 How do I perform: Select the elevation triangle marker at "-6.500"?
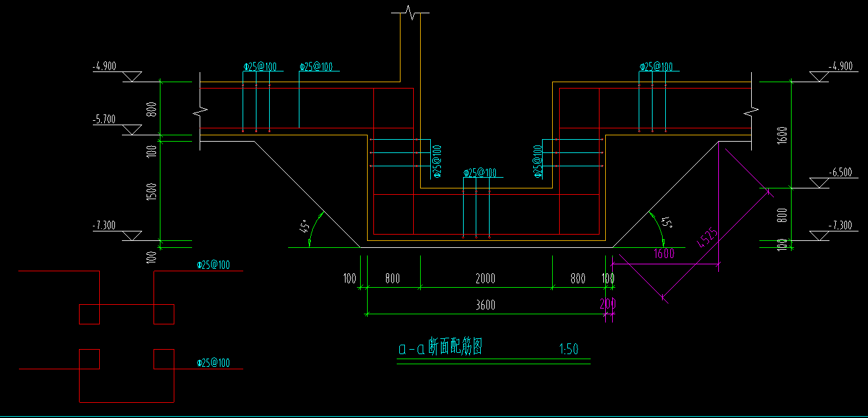click(x=819, y=183)
